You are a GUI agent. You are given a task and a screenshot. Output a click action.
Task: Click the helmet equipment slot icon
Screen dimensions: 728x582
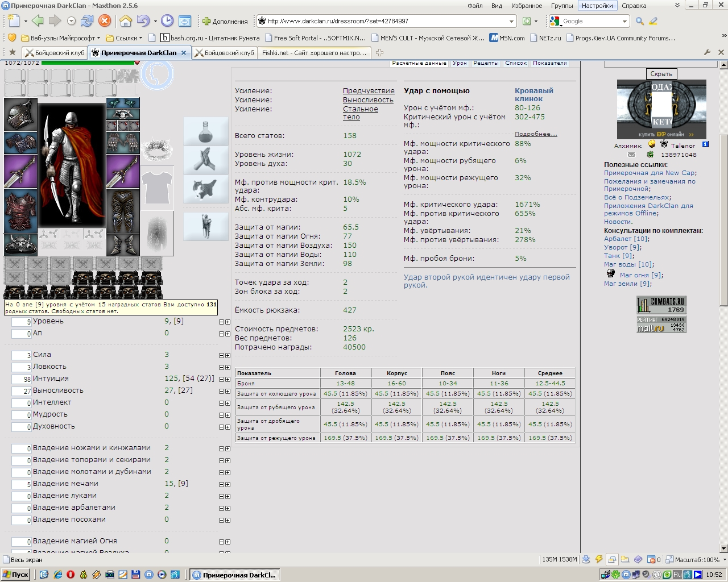(x=20, y=114)
